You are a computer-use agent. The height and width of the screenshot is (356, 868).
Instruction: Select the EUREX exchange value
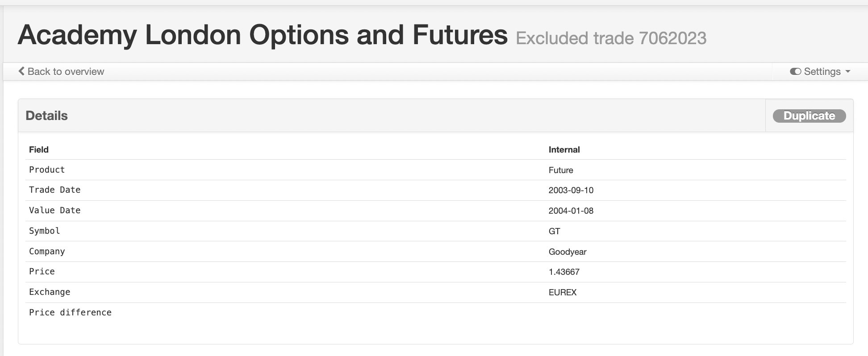[563, 292]
